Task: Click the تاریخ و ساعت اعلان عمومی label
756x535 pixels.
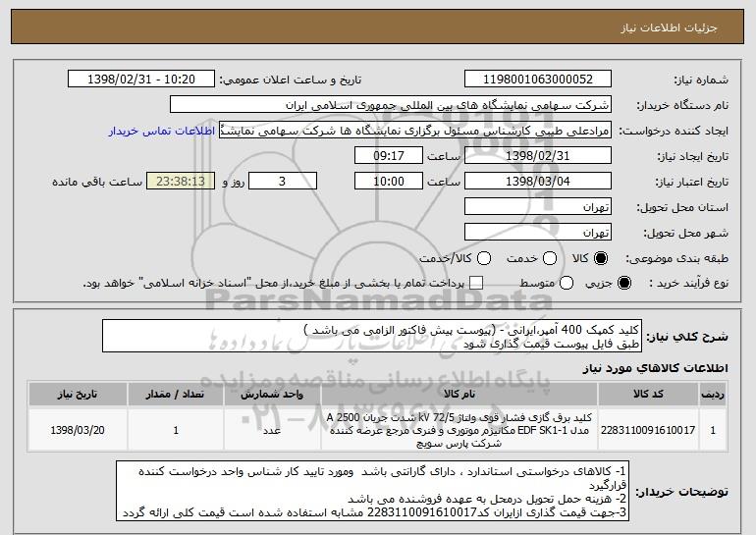Action: 291,80
